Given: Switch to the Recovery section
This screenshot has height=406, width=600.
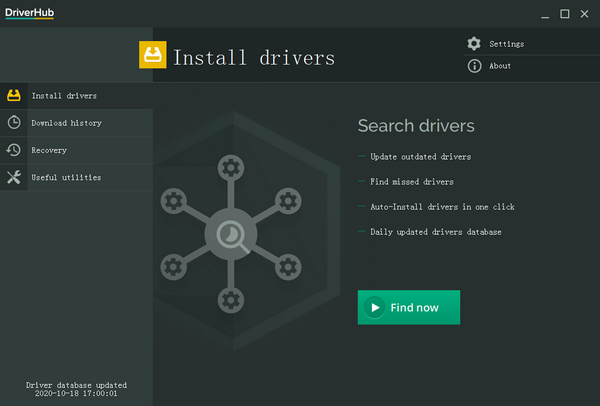Looking at the screenshot, I should pos(49,150).
